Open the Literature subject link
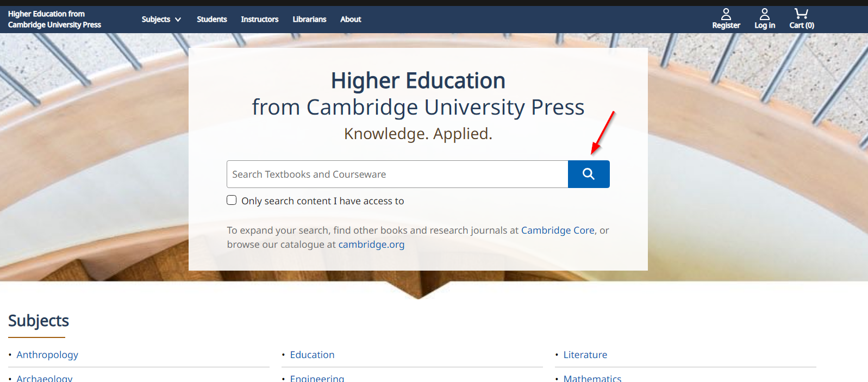The image size is (868, 382). 585,355
